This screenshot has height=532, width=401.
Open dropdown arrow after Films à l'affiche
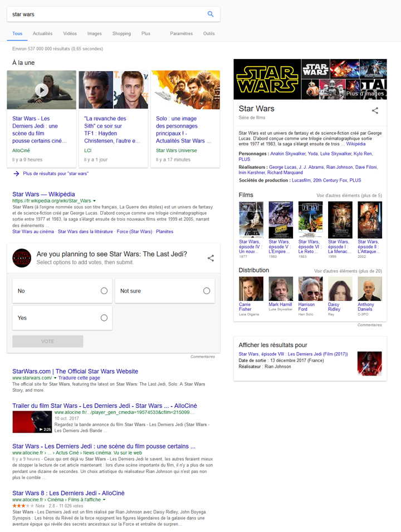coord(104,500)
